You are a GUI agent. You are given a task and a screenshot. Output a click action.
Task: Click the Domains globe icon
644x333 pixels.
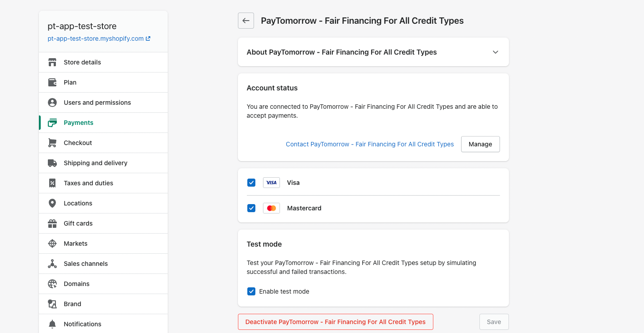coord(52,284)
